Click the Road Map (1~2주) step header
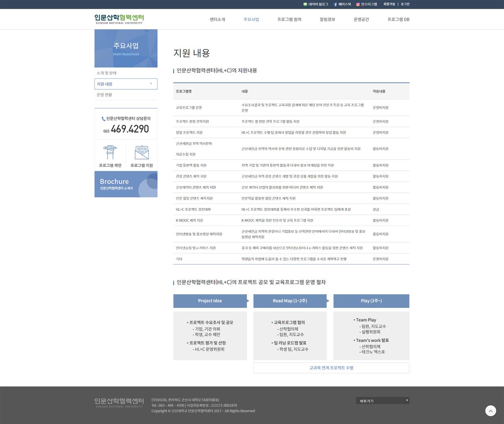The image size is (504, 424). coord(290,301)
